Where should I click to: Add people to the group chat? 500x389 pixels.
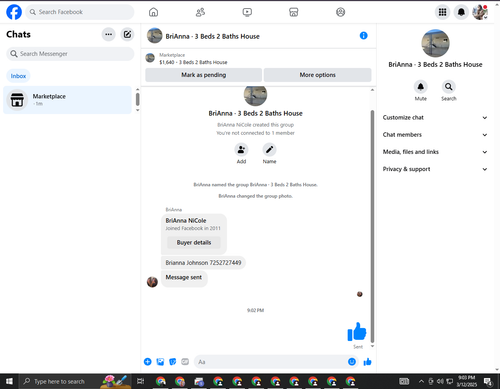point(241,150)
